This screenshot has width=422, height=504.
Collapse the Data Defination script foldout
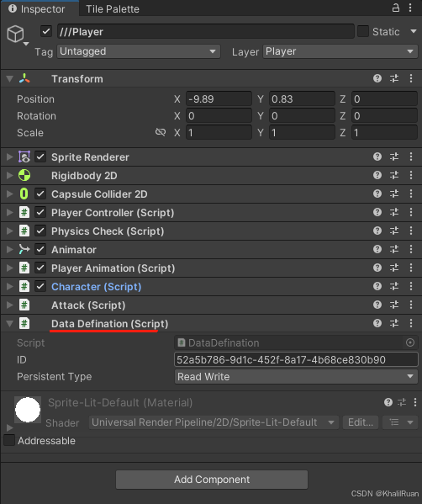[9, 324]
